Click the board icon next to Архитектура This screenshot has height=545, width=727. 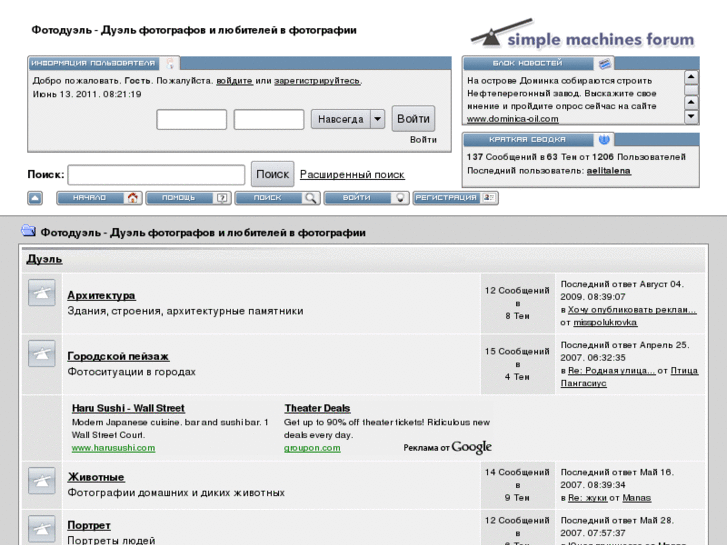[x=42, y=293]
